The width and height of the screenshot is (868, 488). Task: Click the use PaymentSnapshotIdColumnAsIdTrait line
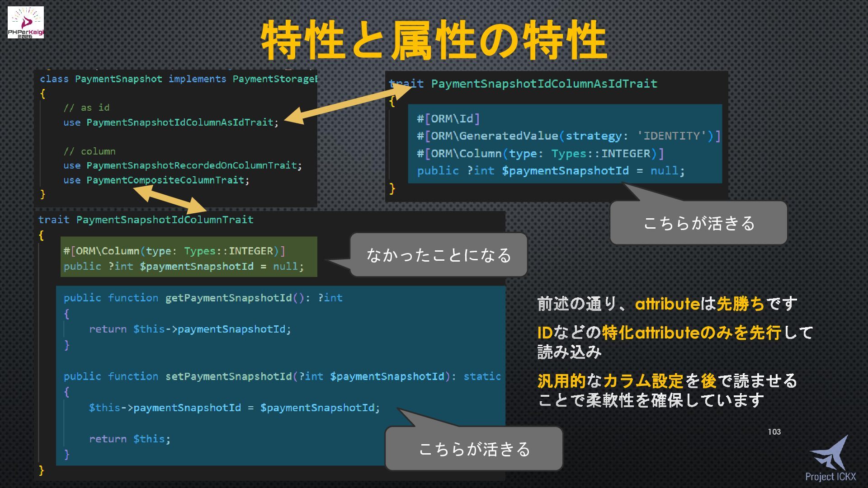click(x=171, y=122)
